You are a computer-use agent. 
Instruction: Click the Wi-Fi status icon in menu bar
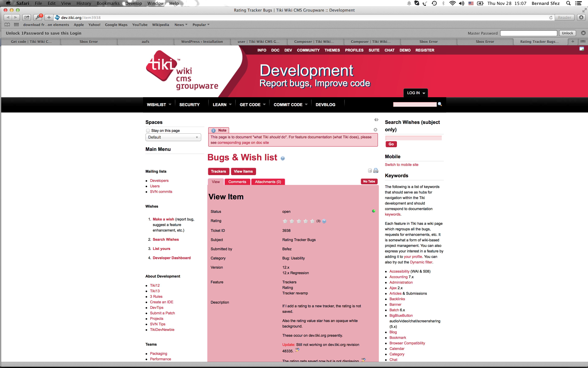(452, 3)
